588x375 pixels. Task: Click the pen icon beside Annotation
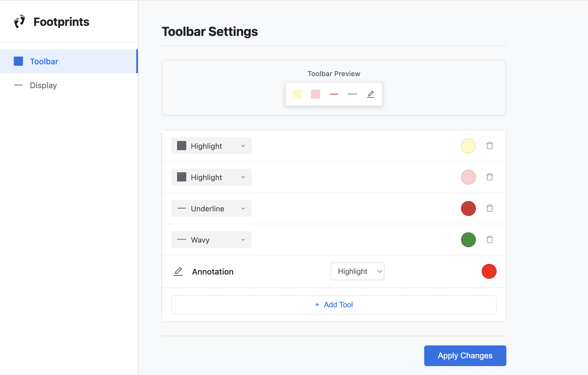[178, 271]
